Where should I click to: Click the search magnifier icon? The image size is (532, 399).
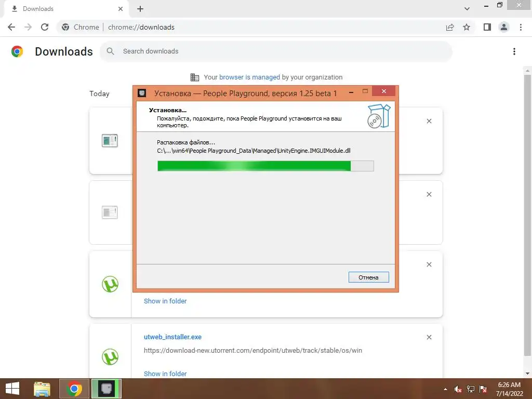tap(110, 51)
